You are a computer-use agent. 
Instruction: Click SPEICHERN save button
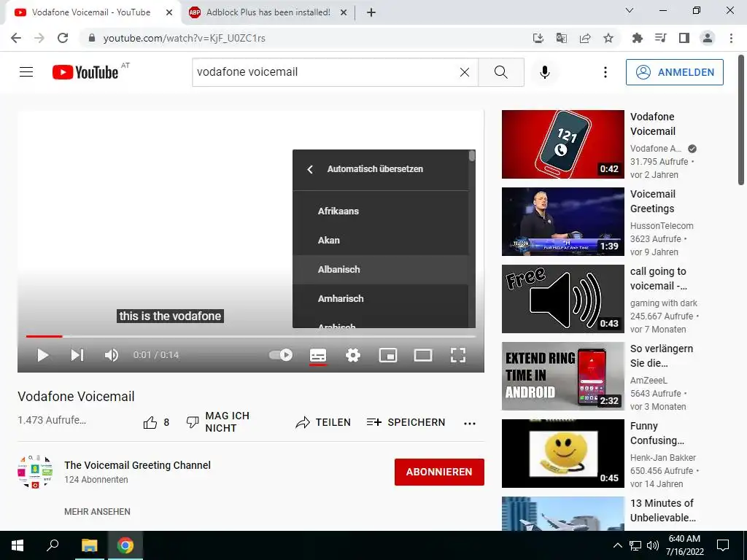coord(406,422)
